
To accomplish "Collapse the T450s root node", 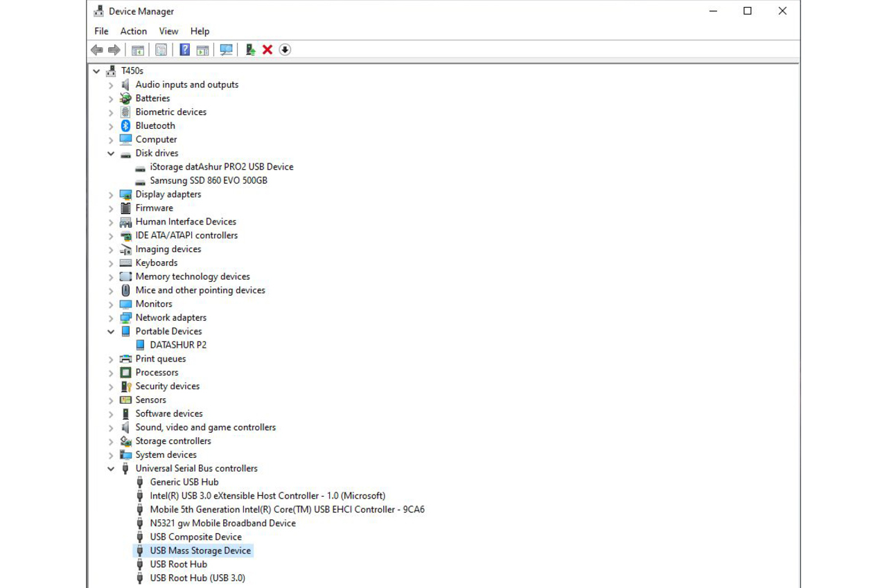I will point(96,71).
